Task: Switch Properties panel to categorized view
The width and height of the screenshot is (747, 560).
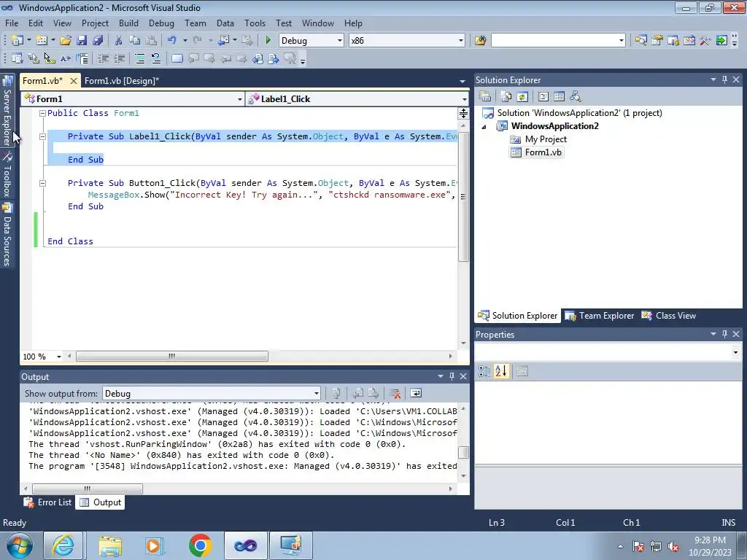Action: (484, 371)
